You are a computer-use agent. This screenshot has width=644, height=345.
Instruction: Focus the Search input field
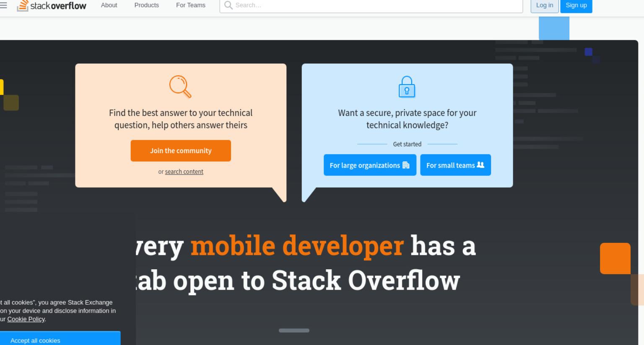coord(371,5)
